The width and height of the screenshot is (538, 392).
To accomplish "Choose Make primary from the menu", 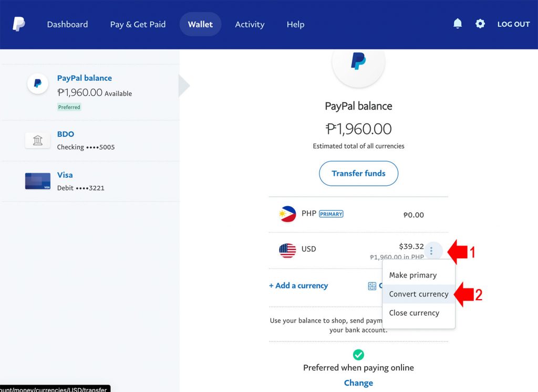I will [413, 275].
